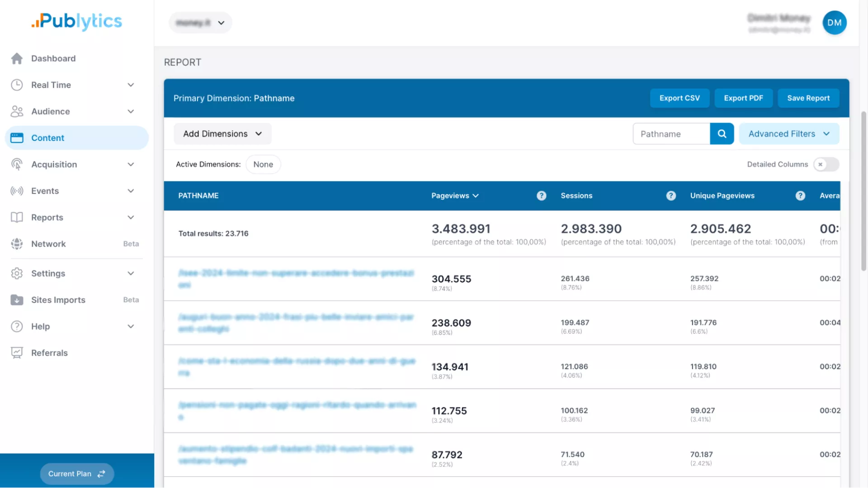Open help tooltip for Pageviews column
Viewport: 868px width, 488px height.
(x=541, y=196)
